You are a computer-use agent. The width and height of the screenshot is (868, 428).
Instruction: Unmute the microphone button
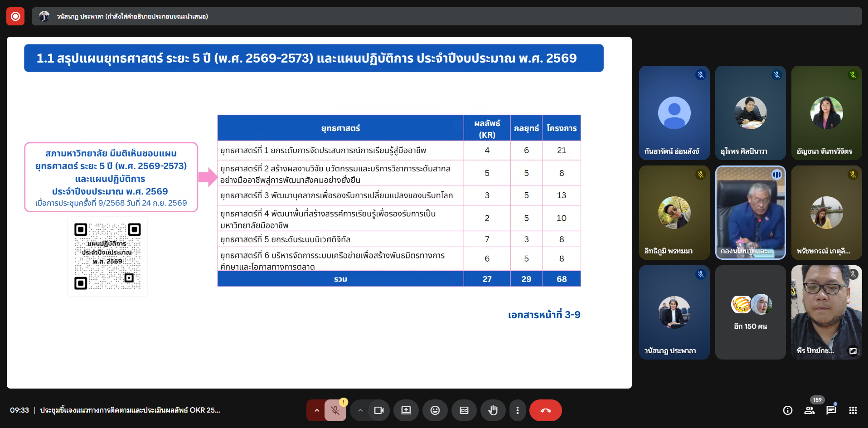point(335,410)
